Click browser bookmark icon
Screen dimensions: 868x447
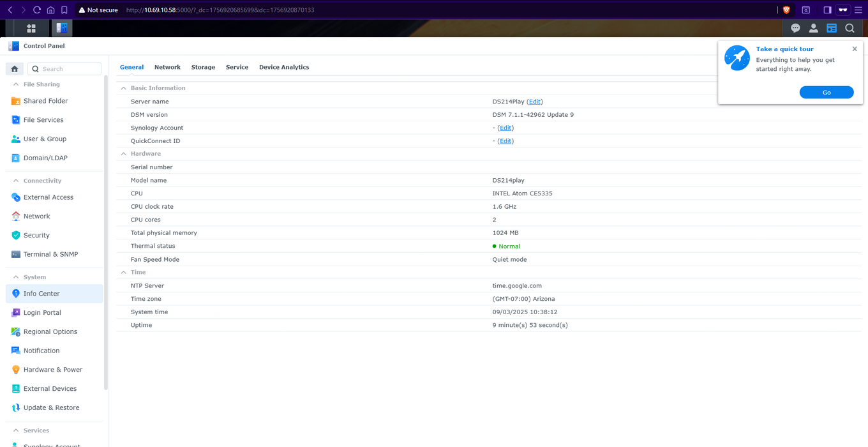[x=64, y=10]
